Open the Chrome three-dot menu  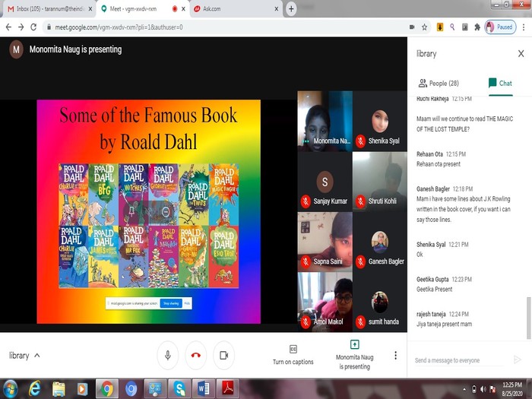tap(524, 27)
